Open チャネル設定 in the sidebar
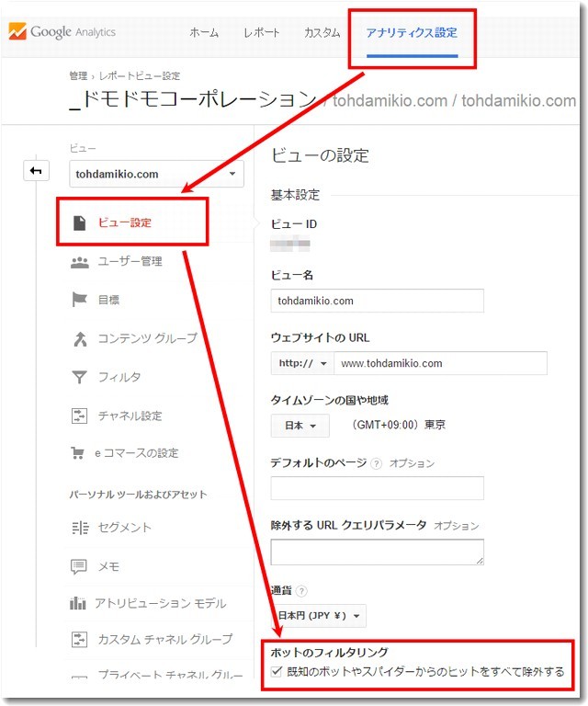The width and height of the screenshot is (588, 706). (130, 416)
